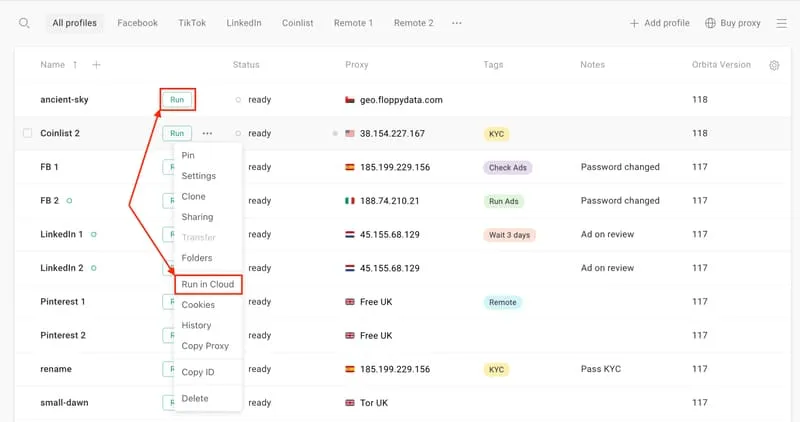Tick the Coinlist 2 row checkbox
The height and width of the screenshot is (422, 800).
[x=28, y=133]
